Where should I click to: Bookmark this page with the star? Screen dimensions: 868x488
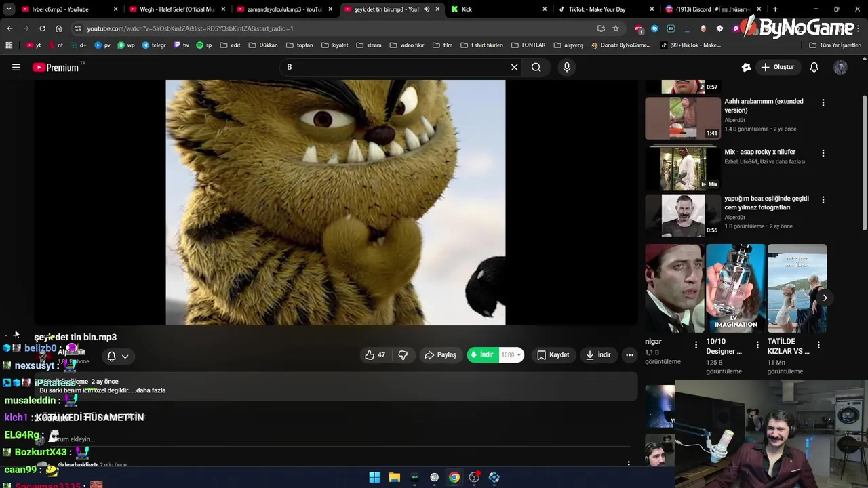point(616,28)
